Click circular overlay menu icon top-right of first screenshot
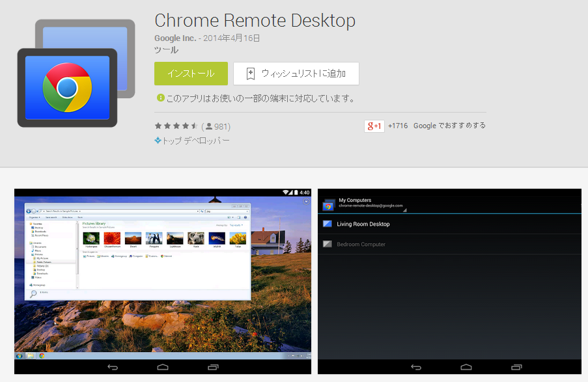 pyautogui.click(x=306, y=202)
